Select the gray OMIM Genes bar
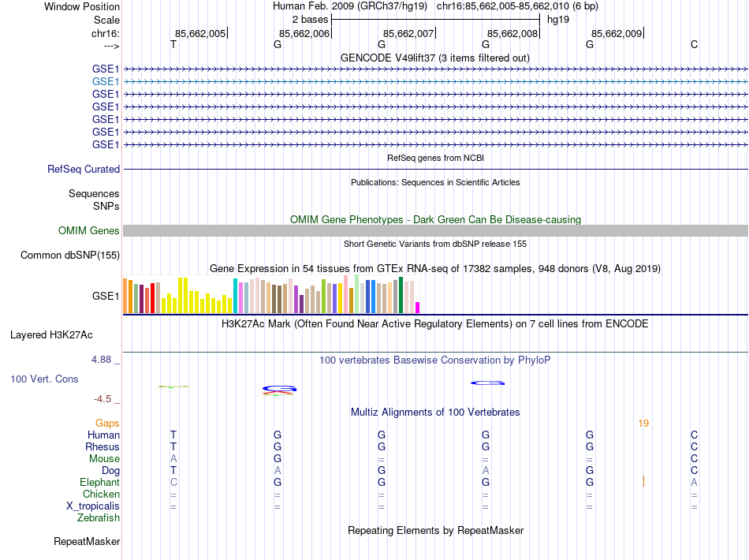 [x=435, y=231]
